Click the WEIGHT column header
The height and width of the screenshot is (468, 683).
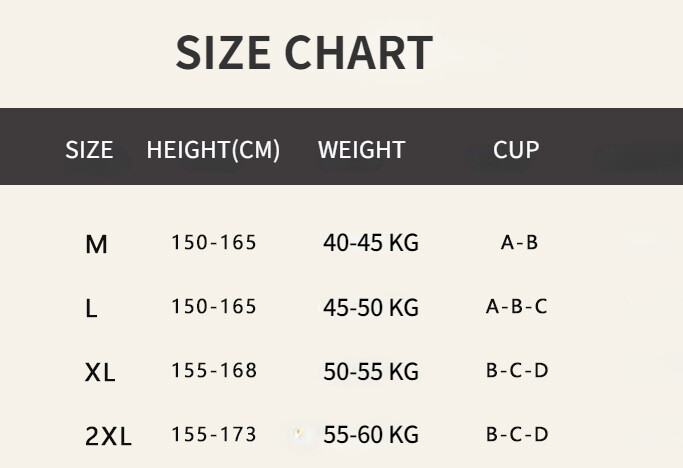point(361,150)
